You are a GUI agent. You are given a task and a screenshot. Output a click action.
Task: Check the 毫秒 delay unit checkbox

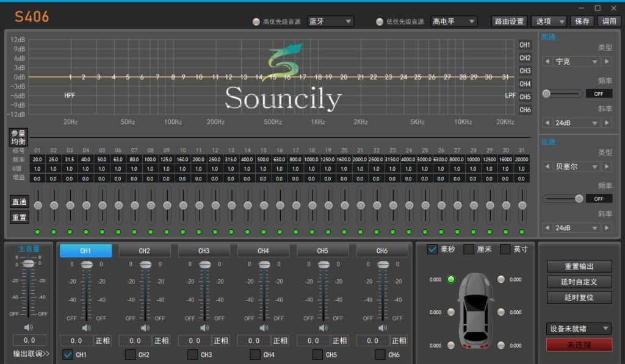(432, 249)
